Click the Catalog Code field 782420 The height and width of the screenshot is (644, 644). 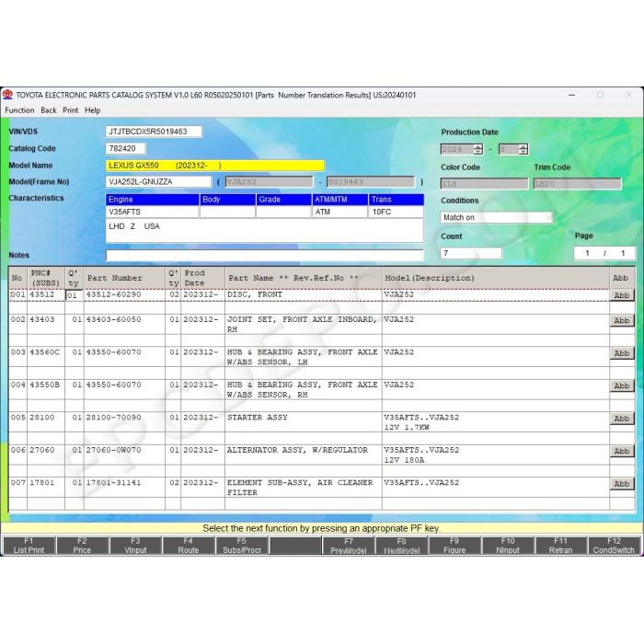point(125,148)
